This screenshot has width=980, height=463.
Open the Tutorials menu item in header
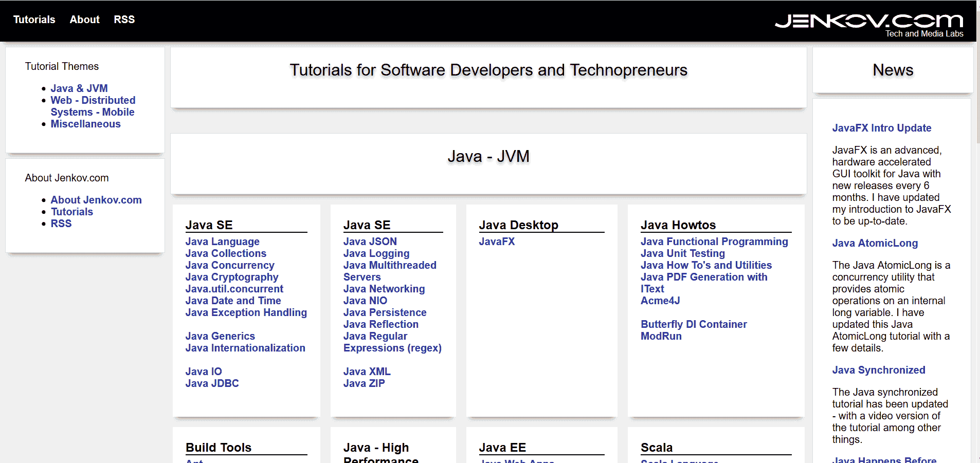(34, 20)
